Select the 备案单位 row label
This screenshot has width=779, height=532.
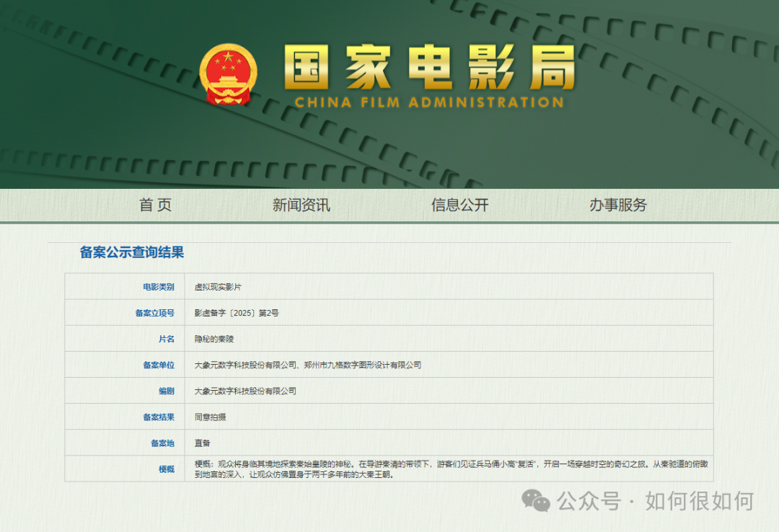click(x=159, y=365)
